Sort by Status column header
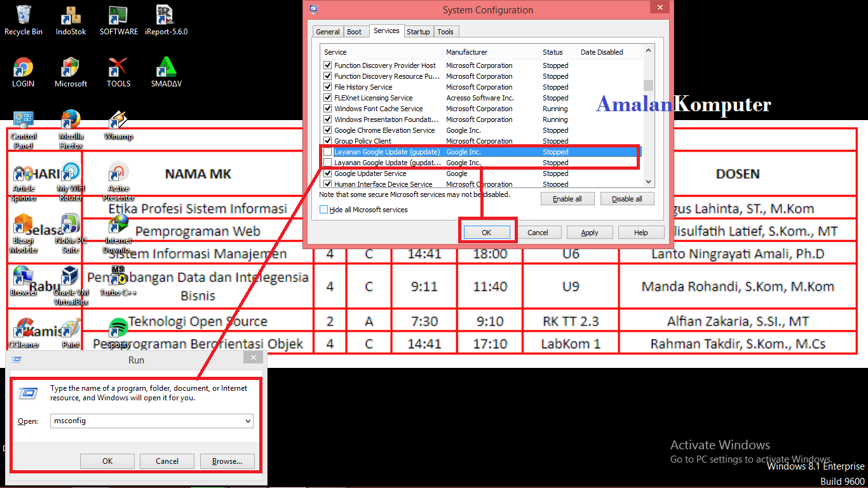This screenshot has height=488, width=868. pyautogui.click(x=558, y=52)
